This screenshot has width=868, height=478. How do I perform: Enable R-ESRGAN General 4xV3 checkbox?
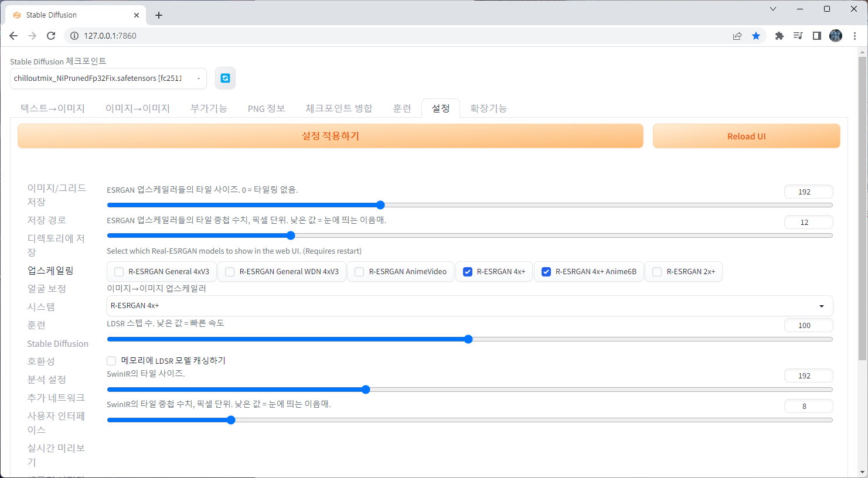click(119, 272)
